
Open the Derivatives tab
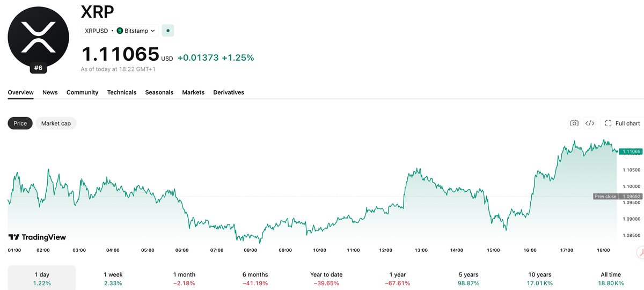pyautogui.click(x=229, y=92)
